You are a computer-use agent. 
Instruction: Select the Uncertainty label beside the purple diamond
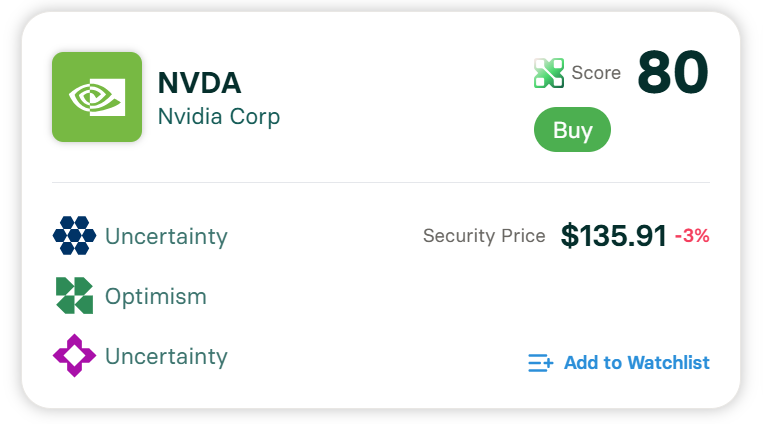pos(166,357)
